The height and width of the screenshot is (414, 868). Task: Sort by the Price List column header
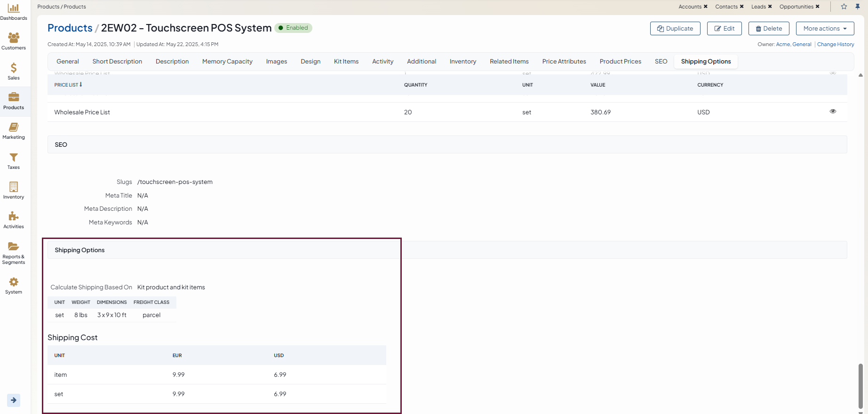pyautogui.click(x=68, y=85)
